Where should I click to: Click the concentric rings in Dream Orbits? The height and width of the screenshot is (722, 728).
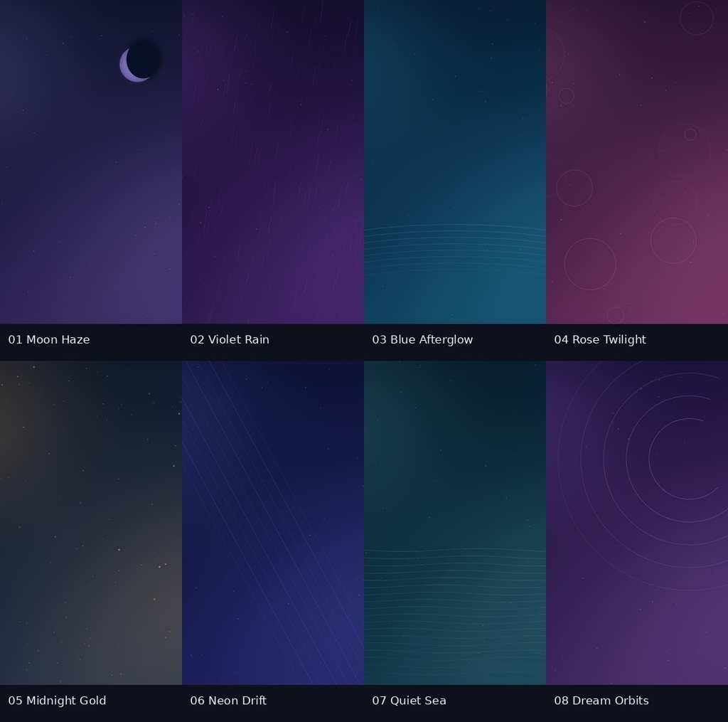pos(668,464)
